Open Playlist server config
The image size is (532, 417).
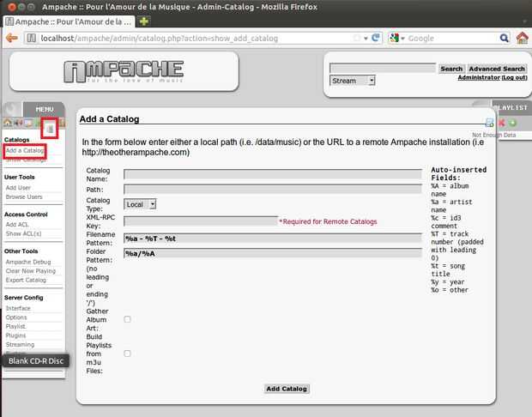point(15,326)
